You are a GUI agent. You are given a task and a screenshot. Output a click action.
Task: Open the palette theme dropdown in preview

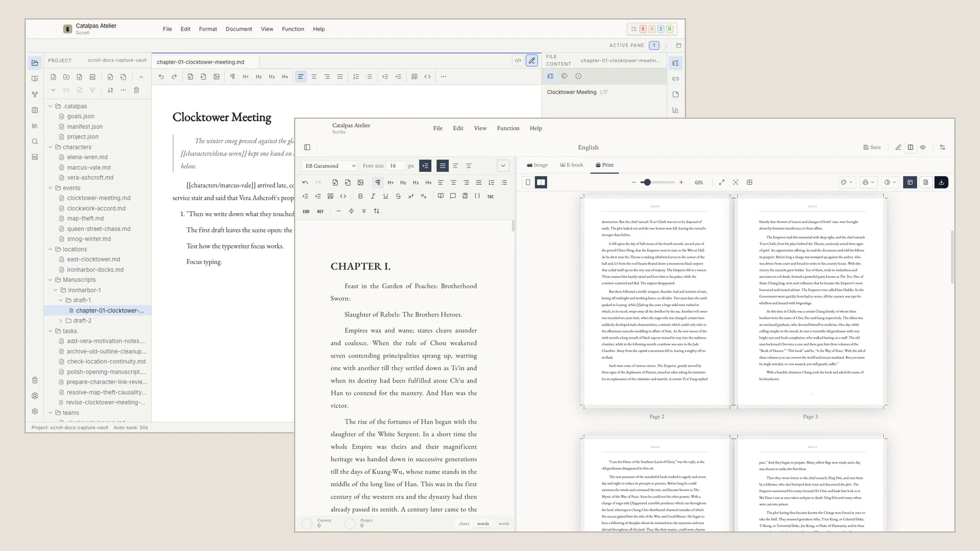846,182
